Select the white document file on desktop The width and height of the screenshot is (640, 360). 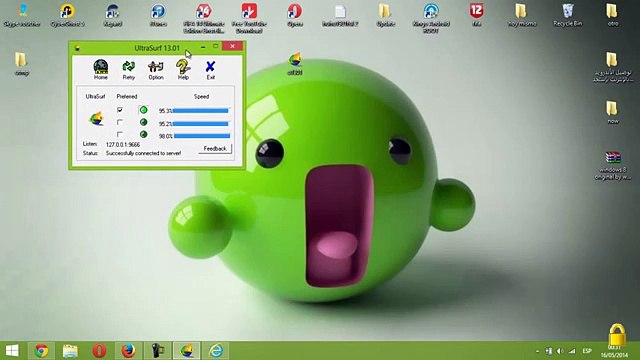[x=340, y=15]
